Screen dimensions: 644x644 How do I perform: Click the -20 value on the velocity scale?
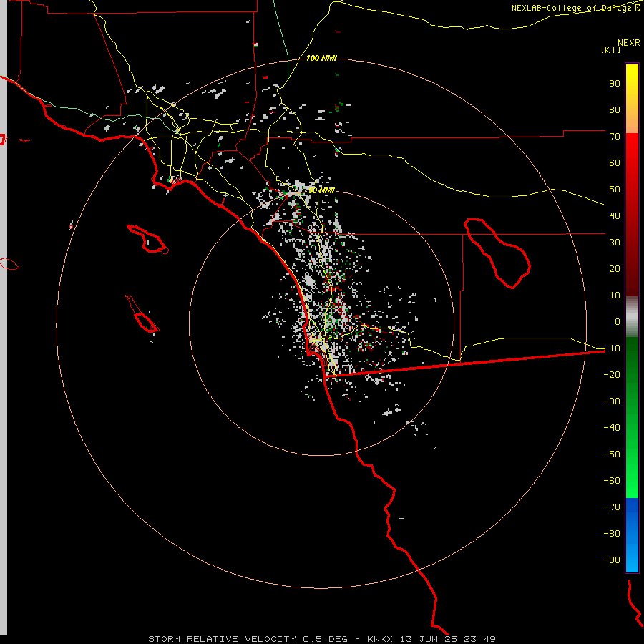click(x=612, y=374)
